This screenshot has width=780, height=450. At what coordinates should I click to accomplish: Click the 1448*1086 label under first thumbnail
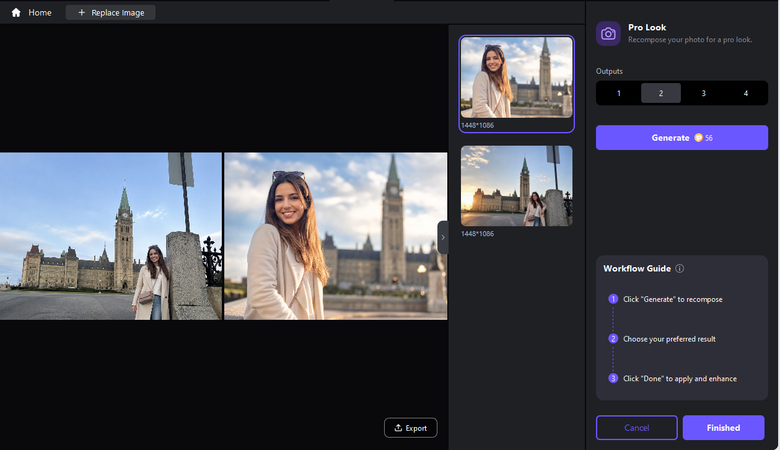(477, 125)
